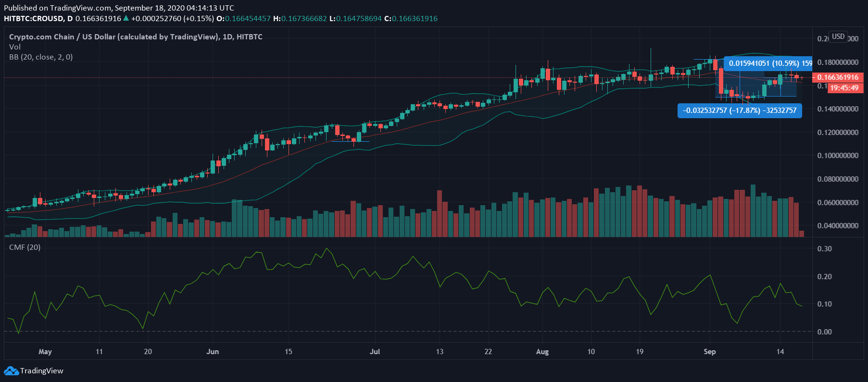Click the Jul date label on time axis
Screen dimensions: 868x382
point(375,352)
